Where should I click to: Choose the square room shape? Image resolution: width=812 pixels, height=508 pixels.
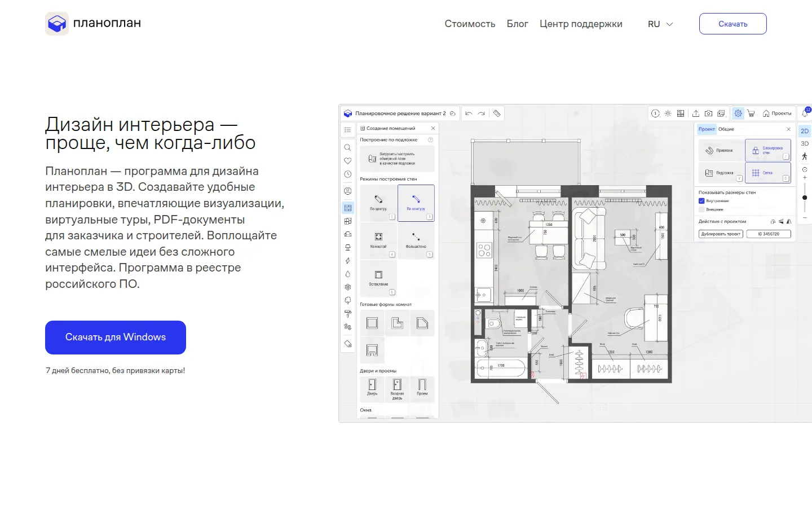(x=372, y=323)
